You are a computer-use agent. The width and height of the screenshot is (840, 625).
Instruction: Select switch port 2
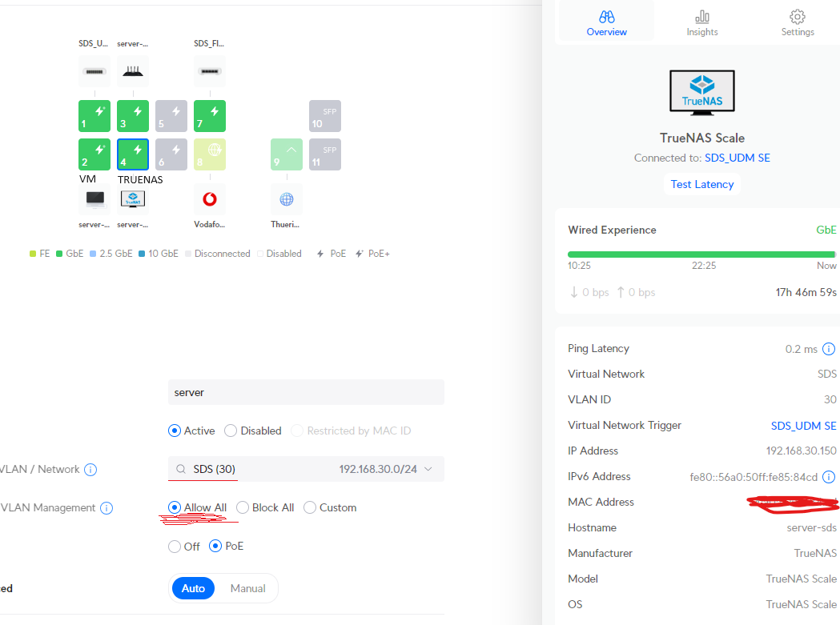click(x=94, y=154)
